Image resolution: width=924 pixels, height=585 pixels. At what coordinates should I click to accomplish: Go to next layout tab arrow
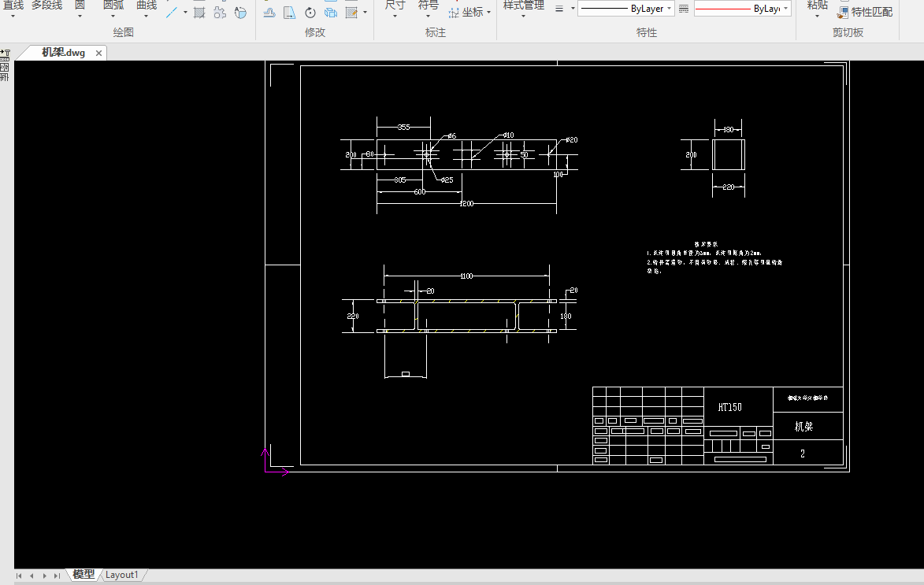[x=44, y=576]
